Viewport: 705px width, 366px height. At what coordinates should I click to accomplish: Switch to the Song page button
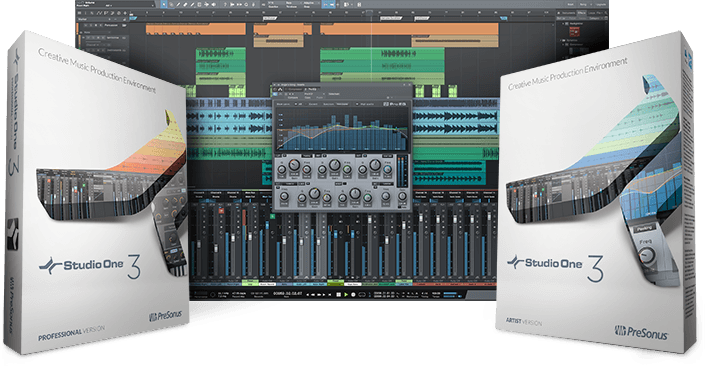tap(583, 4)
